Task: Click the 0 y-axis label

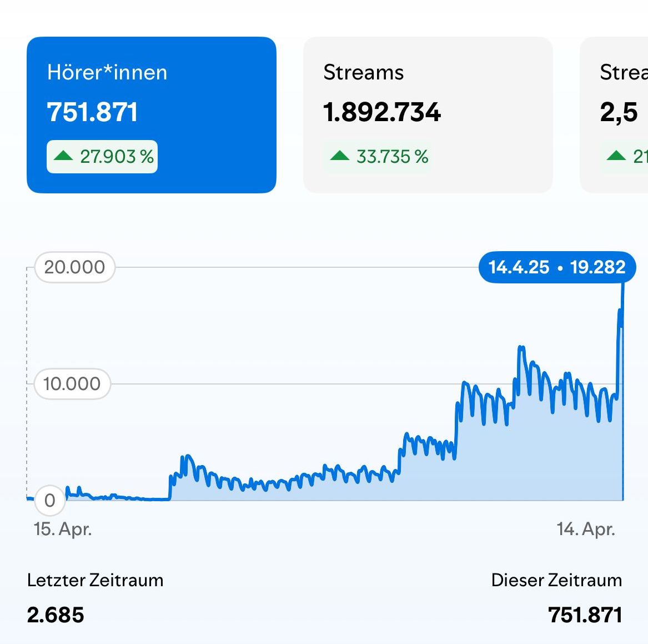Action: 50,501
